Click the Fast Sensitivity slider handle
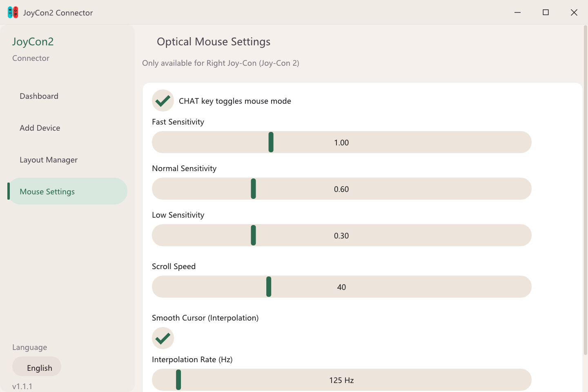 (x=271, y=142)
